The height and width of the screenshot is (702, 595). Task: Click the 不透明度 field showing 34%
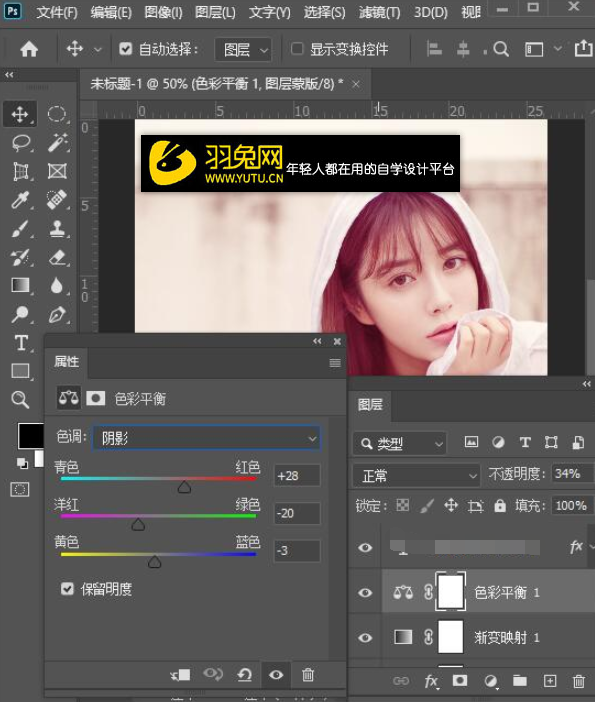point(572,474)
